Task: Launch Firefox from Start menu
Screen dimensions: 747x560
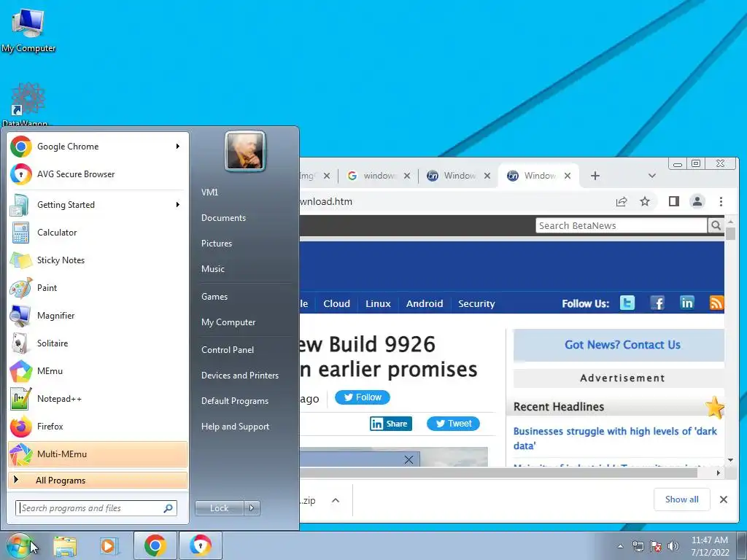Action: click(x=98, y=426)
